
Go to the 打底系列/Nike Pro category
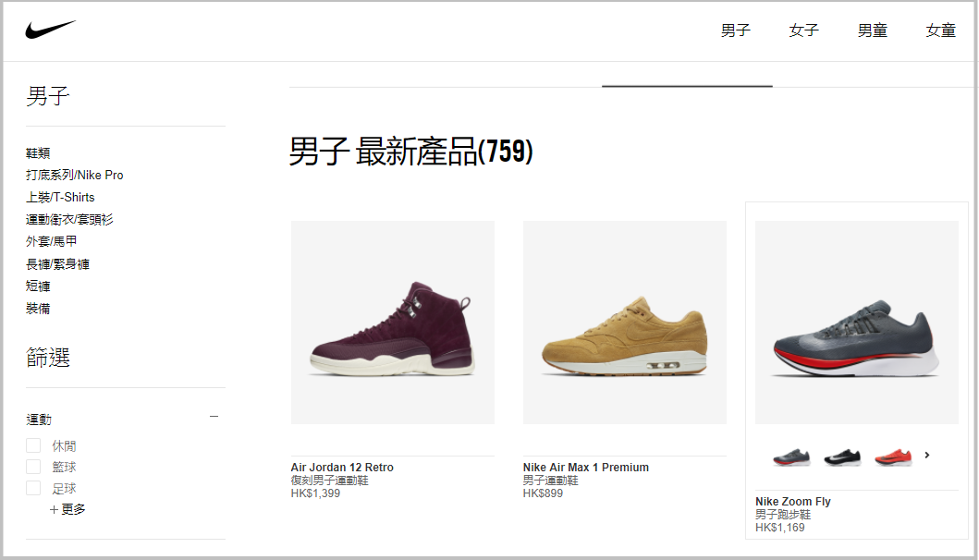pos(74,175)
